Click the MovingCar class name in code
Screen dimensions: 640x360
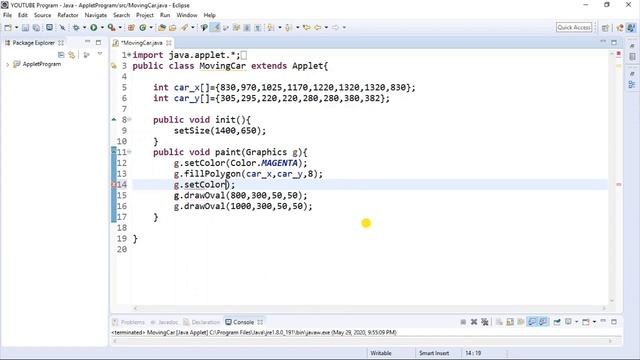pos(222,66)
